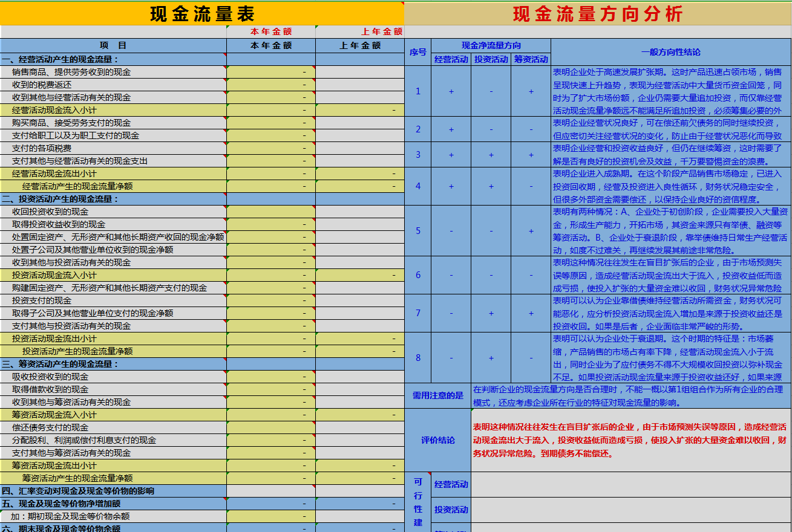Click blank cell beside 投资活动 in 可行性建议
This screenshot has height=532, width=792.
pyautogui.click(x=631, y=510)
